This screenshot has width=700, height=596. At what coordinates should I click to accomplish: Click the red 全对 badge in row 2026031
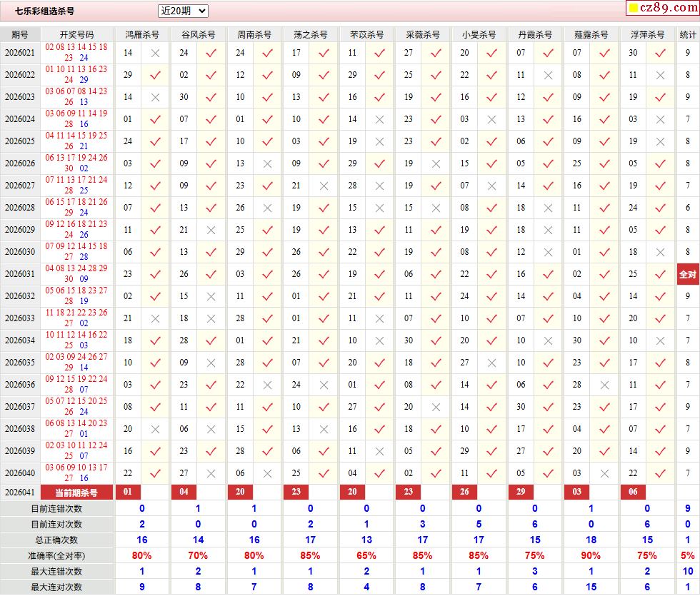tap(688, 274)
